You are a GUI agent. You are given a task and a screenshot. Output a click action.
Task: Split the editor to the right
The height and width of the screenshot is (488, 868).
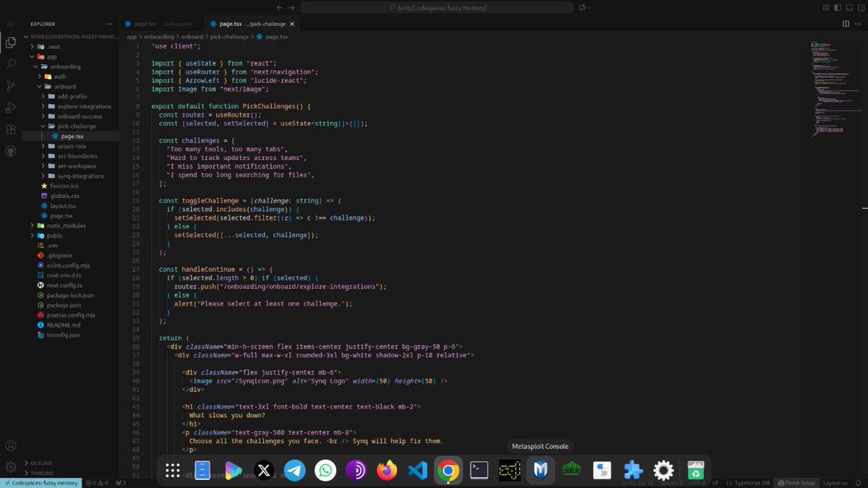pyautogui.click(x=846, y=24)
